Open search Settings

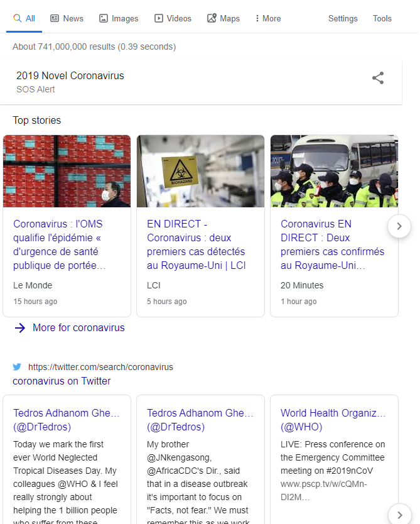(343, 18)
